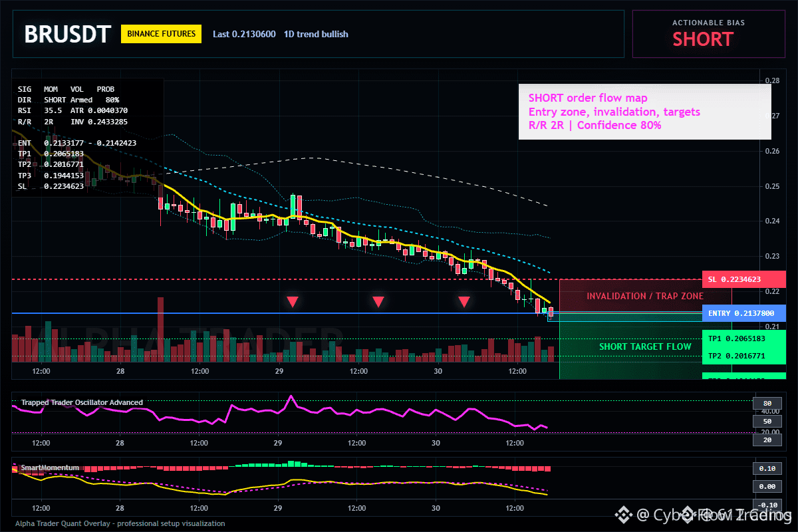Click the BRUSDT symbol title

tap(66, 34)
